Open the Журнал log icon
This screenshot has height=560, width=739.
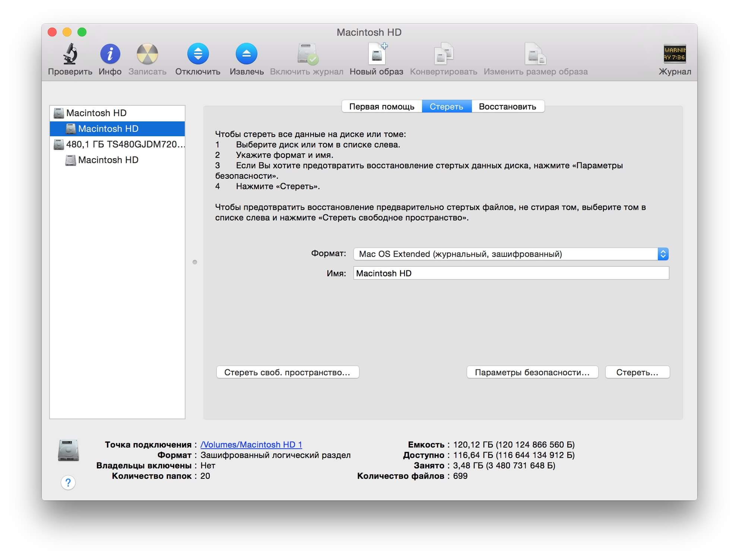click(x=675, y=54)
